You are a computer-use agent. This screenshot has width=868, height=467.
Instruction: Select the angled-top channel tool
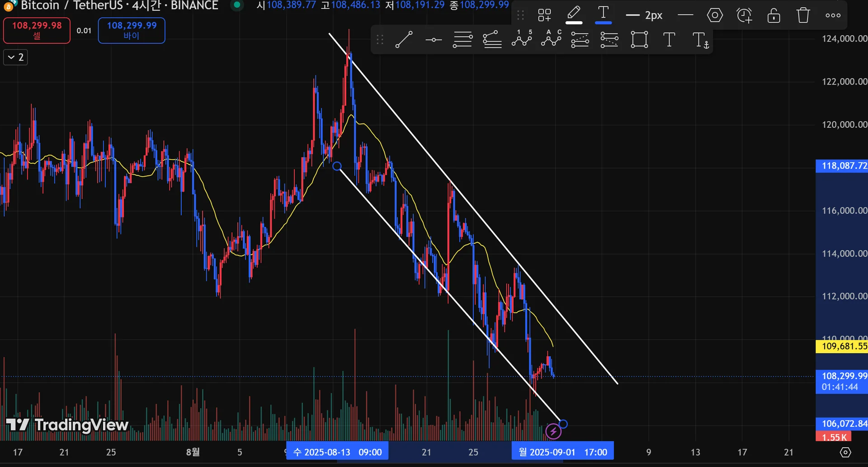[x=492, y=40]
